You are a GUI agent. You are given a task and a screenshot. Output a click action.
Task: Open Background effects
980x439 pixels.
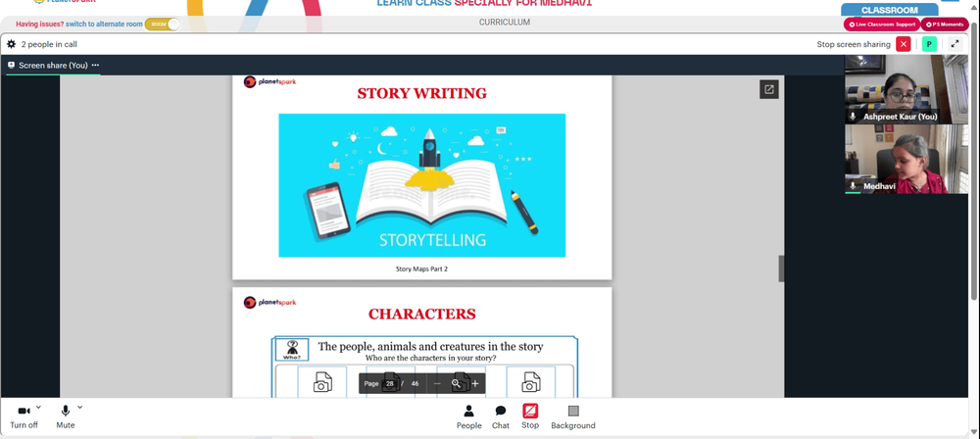[x=573, y=416]
